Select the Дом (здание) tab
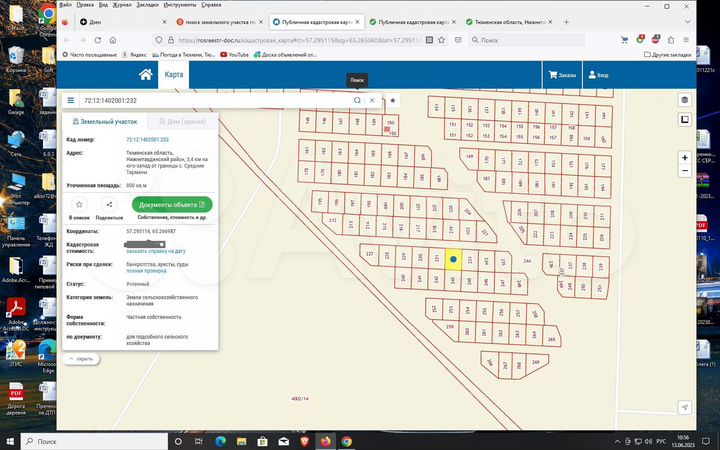This screenshot has width=720, height=450. pos(182,122)
